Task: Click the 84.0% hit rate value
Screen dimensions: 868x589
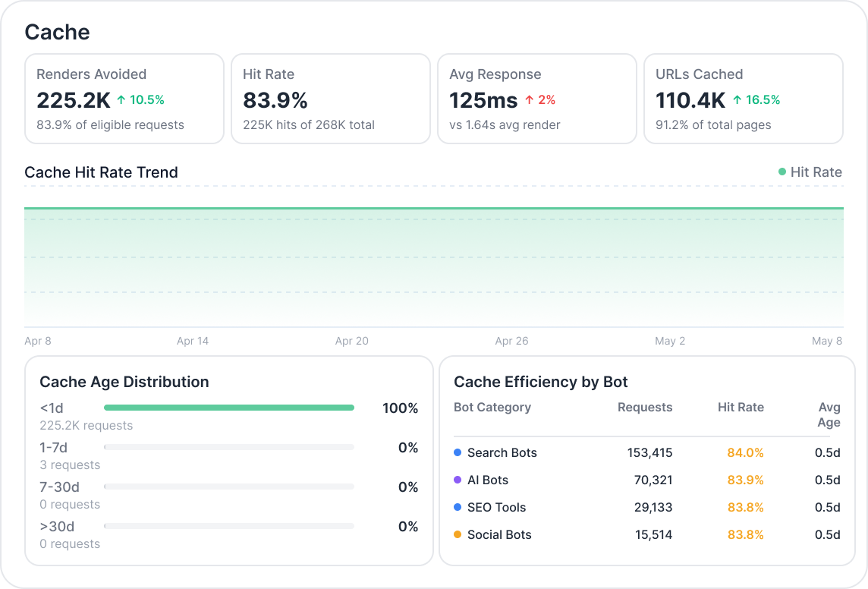Action: point(745,453)
